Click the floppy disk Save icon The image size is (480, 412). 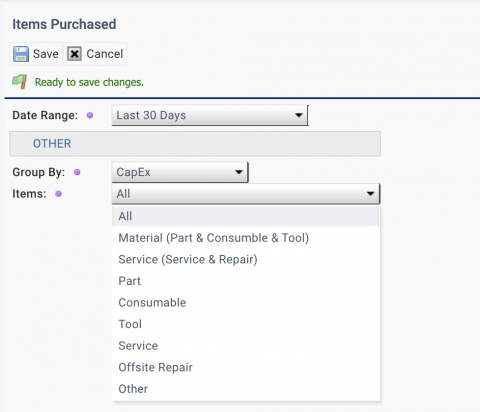[x=21, y=54]
